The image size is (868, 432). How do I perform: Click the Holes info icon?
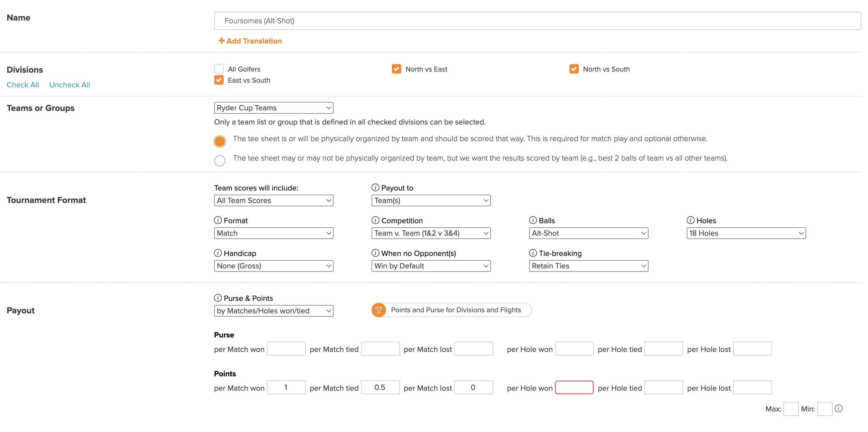pos(690,220)
